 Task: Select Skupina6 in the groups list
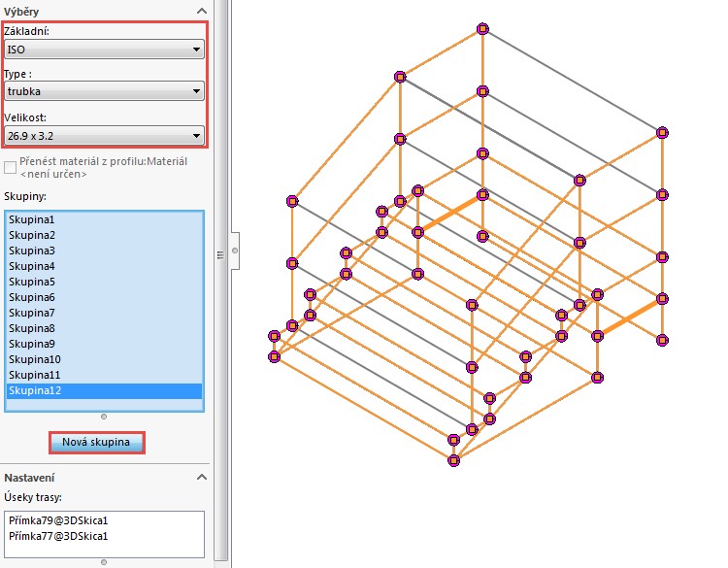104,297
